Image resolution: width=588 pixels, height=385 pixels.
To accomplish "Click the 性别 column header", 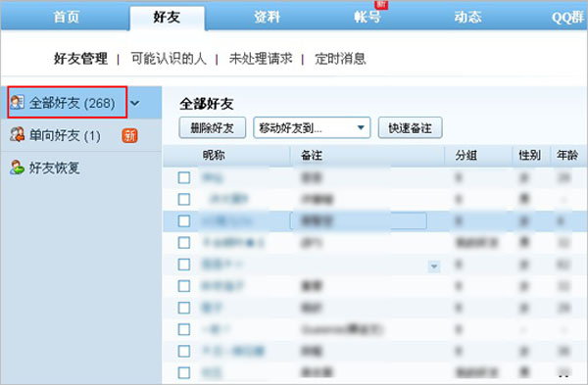I will (529, 155).
